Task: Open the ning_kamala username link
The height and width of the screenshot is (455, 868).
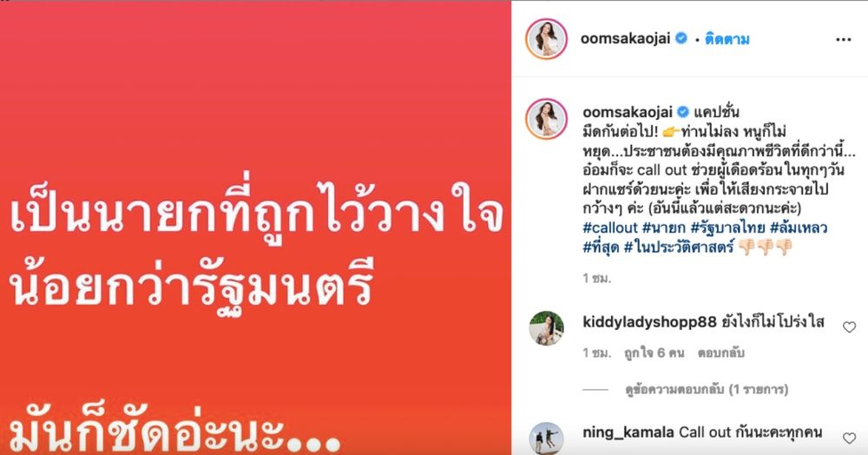Action: click(628, 432)
